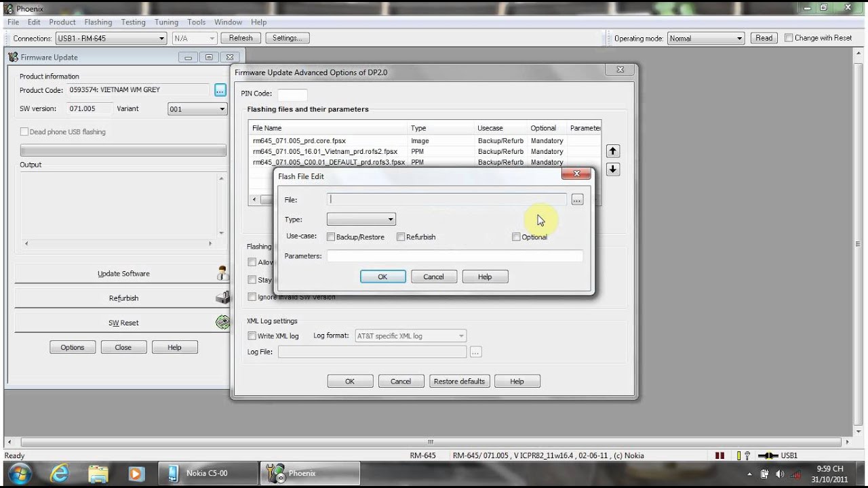Tick the Refurbish use-case checkbox

coord(401,237)
